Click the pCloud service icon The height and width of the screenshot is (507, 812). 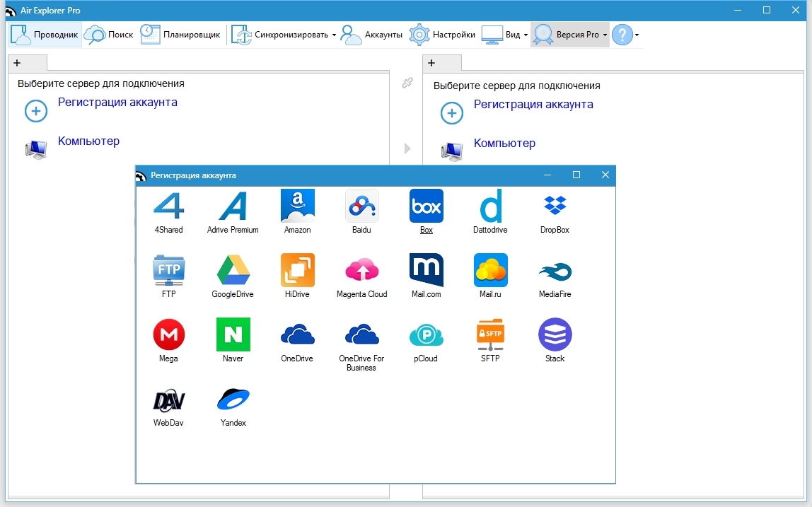pos(426,335)
